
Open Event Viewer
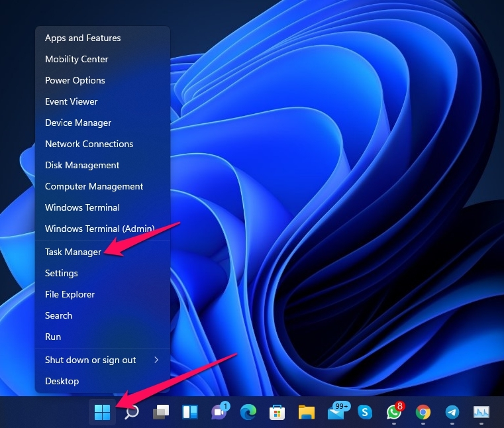tap(102, 101)
